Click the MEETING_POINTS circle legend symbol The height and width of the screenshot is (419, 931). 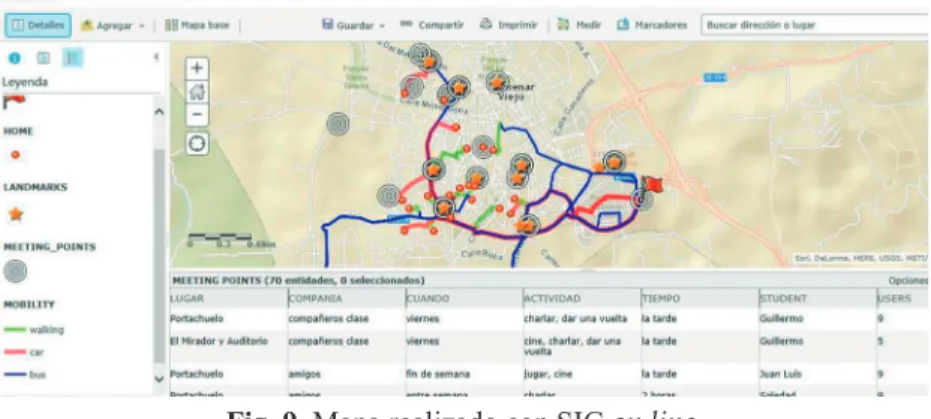pos(15,271)
